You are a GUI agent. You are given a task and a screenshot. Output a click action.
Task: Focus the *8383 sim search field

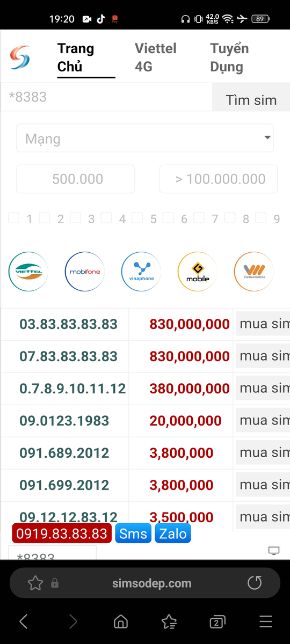[x=106, y=97]
